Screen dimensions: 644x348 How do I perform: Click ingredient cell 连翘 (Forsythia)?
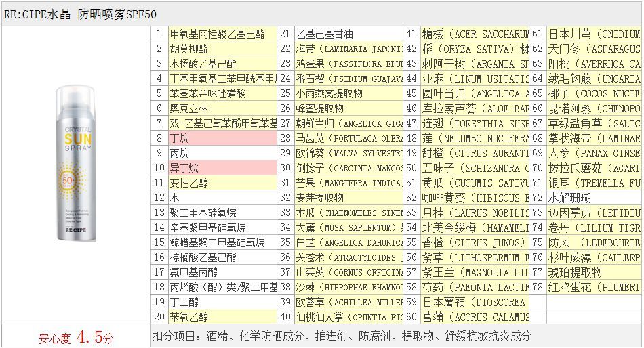click(475, 123)
